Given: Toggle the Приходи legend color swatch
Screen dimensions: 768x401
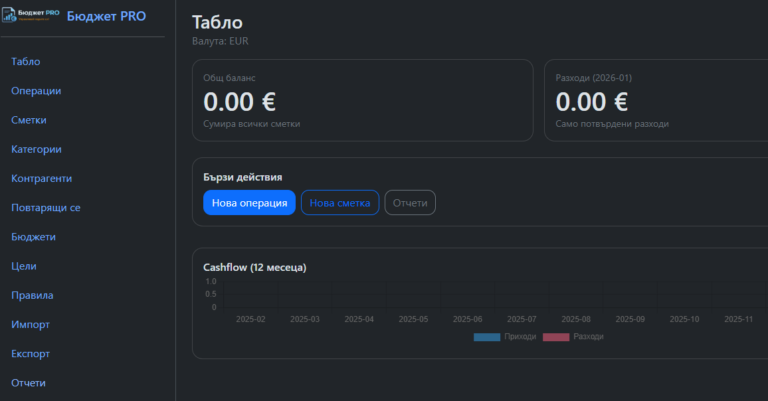Looking at the screenshot, I should pyautogui.click(x=486, y=337).
